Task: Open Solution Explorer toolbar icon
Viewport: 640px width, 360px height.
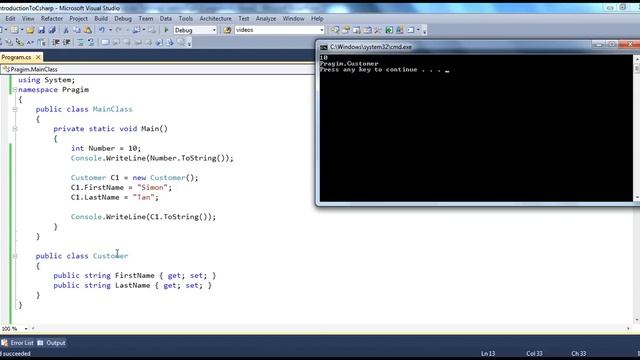Action: pyautogui.click(x=335, y=30)
